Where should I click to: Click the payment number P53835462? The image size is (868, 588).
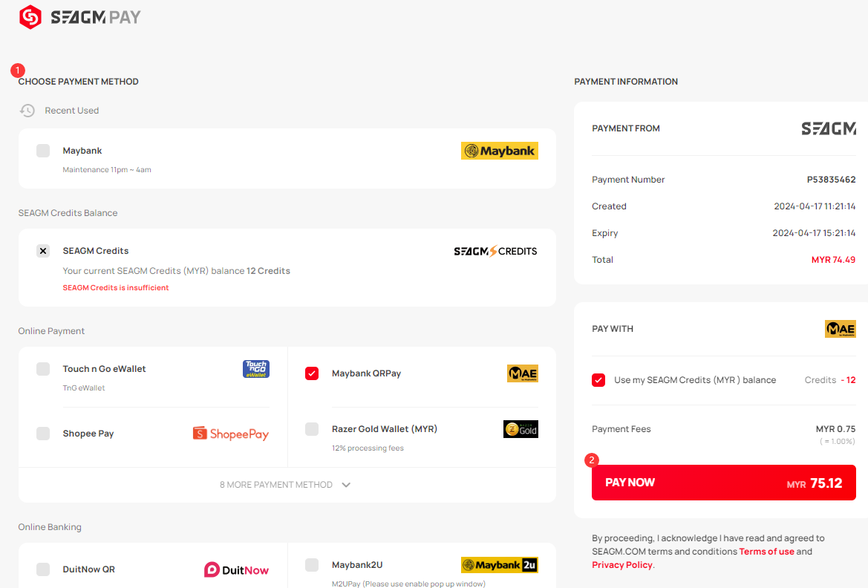831,180
